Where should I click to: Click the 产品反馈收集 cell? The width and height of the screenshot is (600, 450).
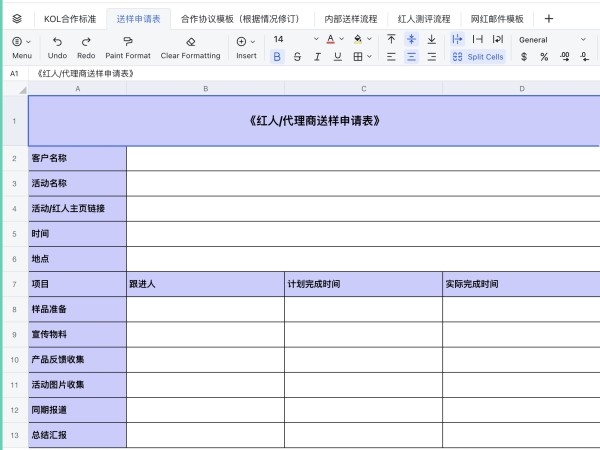coord(77,360)
